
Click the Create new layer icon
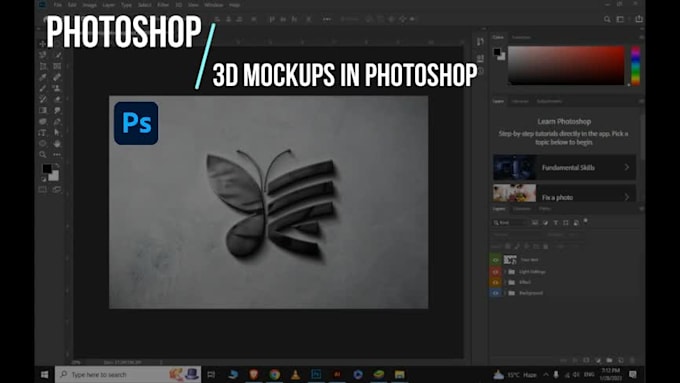click(621, 360)
